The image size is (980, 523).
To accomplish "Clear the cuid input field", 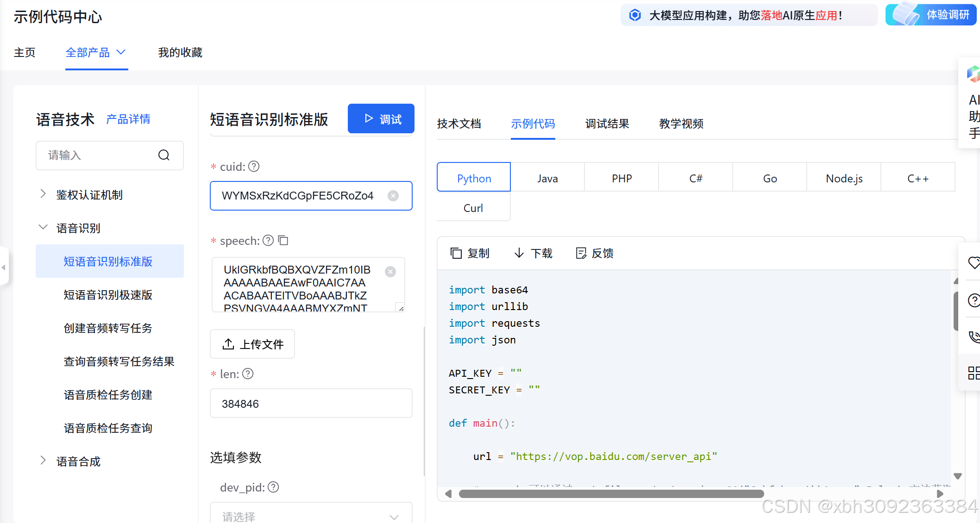I will [393, 196].
